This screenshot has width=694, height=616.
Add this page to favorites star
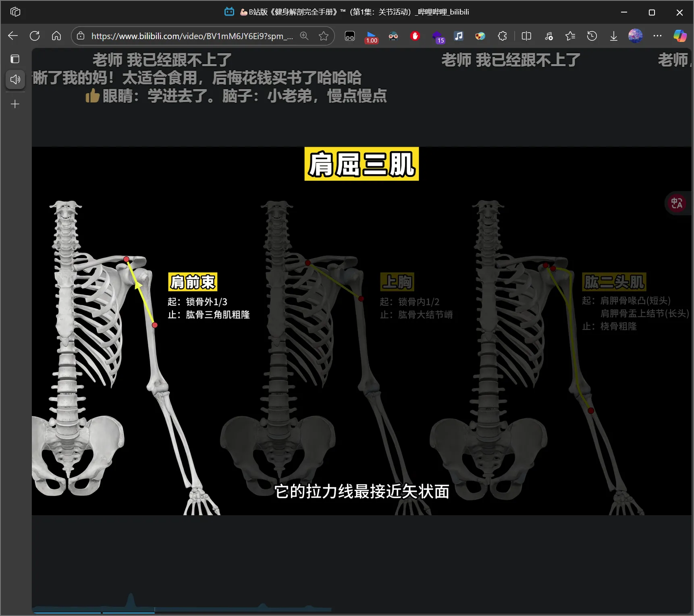(x=323, y=36)
